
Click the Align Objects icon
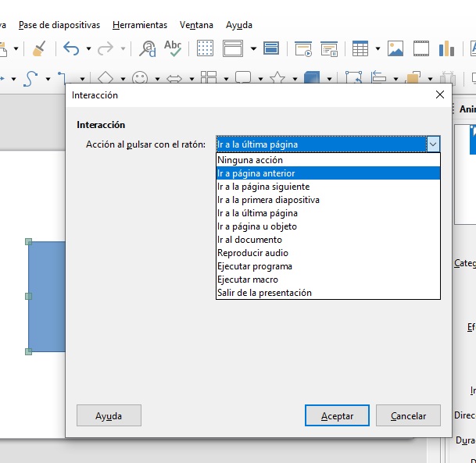tap(378, 77)
